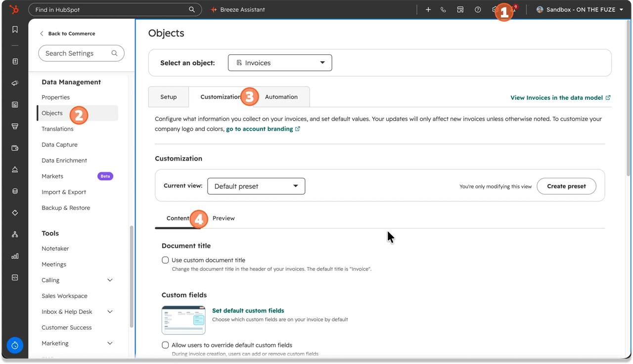Open the Service bell-dome icon

(x=15, y=169)
